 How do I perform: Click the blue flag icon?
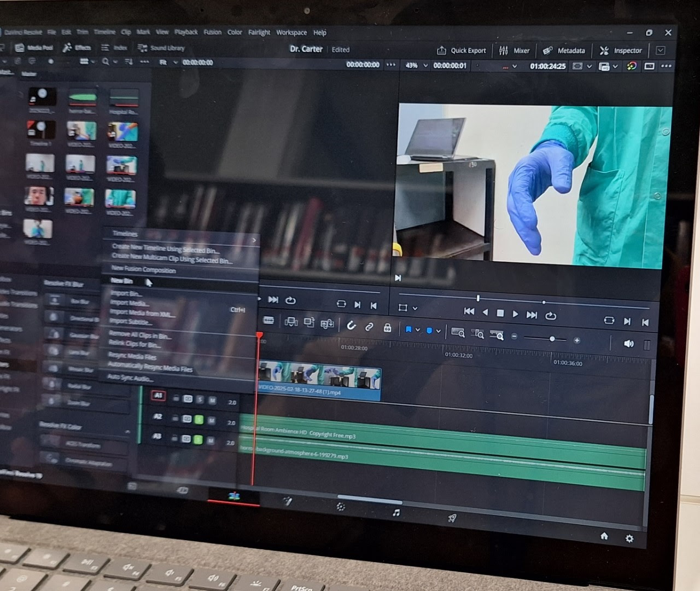(408, 329)
